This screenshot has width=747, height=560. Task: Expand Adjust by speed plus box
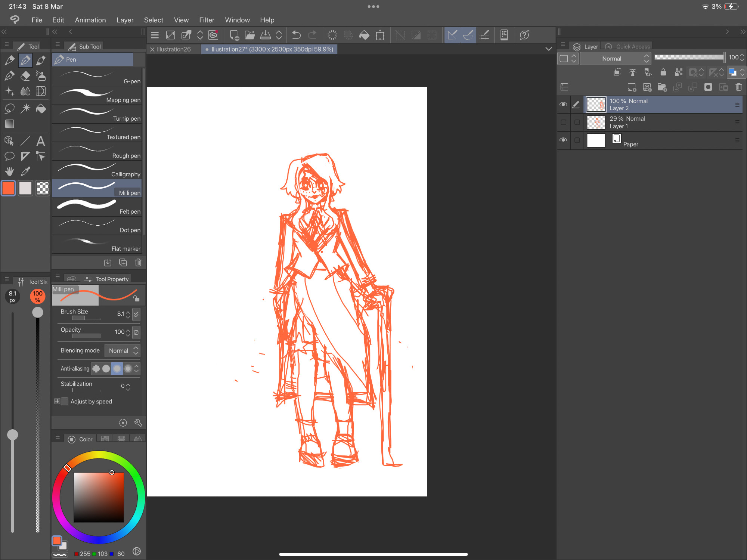point(57,401)
